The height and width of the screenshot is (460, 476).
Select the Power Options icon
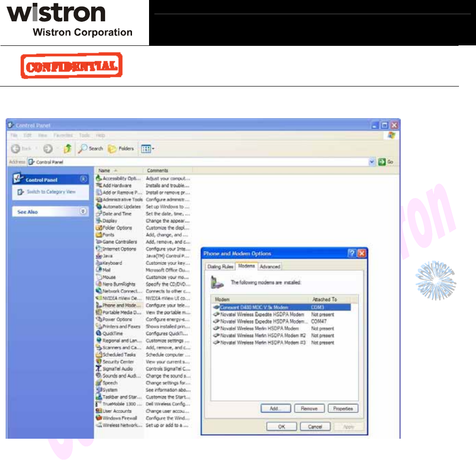[x=99, y=319]
